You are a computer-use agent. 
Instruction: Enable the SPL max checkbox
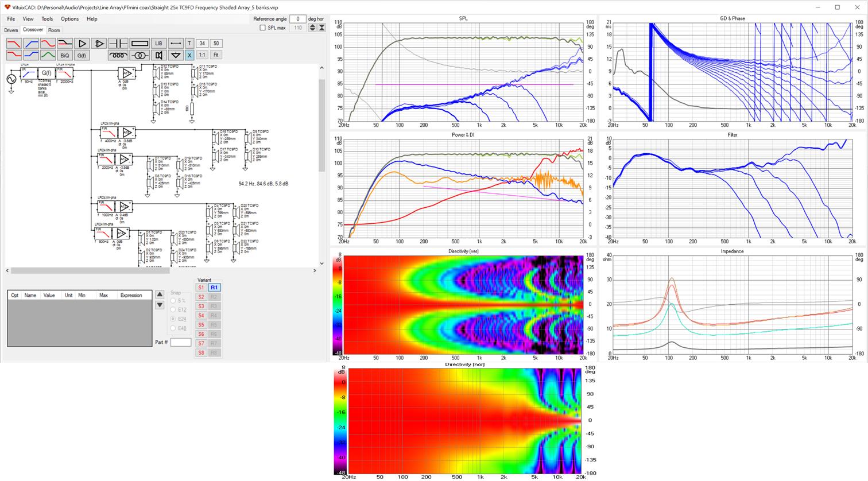263,28
